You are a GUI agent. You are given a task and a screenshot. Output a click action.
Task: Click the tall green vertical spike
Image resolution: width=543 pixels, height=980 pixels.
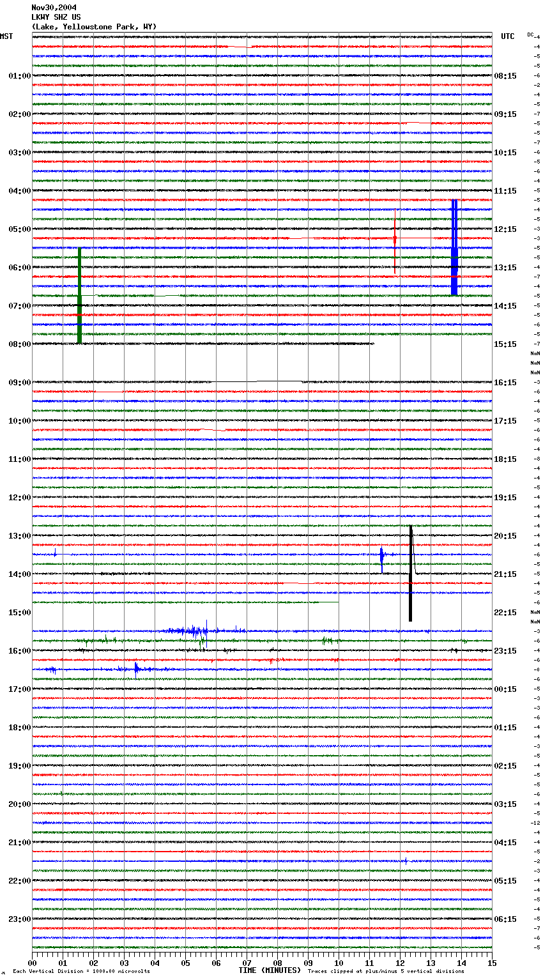[79, 296]
